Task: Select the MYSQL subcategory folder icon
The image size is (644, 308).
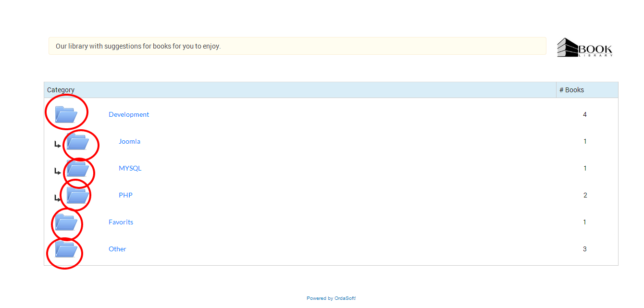Action: click(77, 169)
